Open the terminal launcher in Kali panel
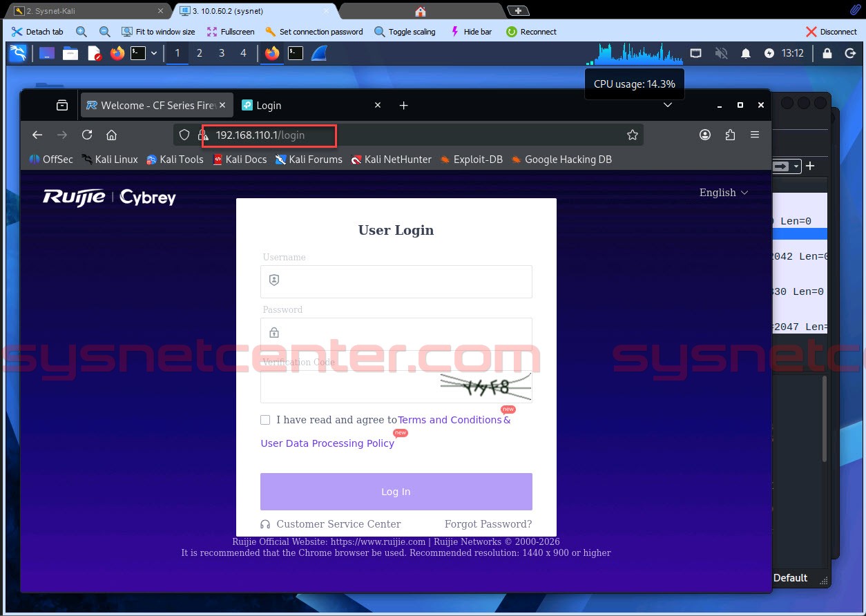Image resolution: width=866 pixels, height=616 pixels. coord(138,53)
